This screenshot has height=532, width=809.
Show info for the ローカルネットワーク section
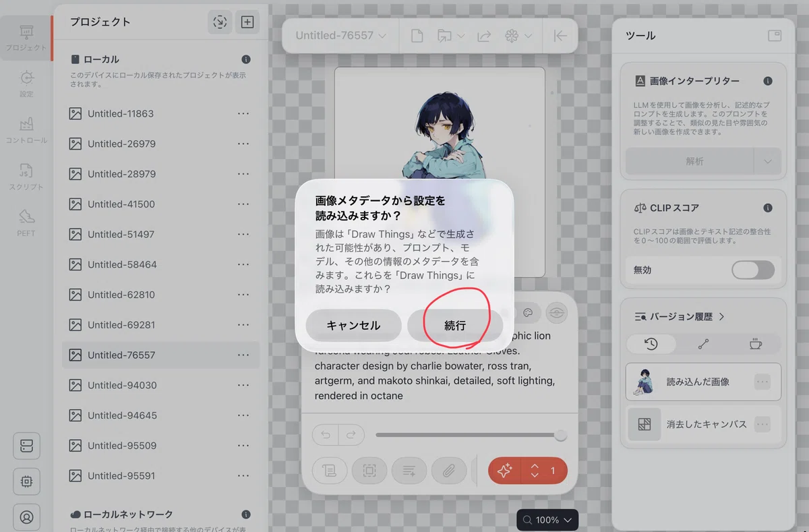[x=246, y=514]
